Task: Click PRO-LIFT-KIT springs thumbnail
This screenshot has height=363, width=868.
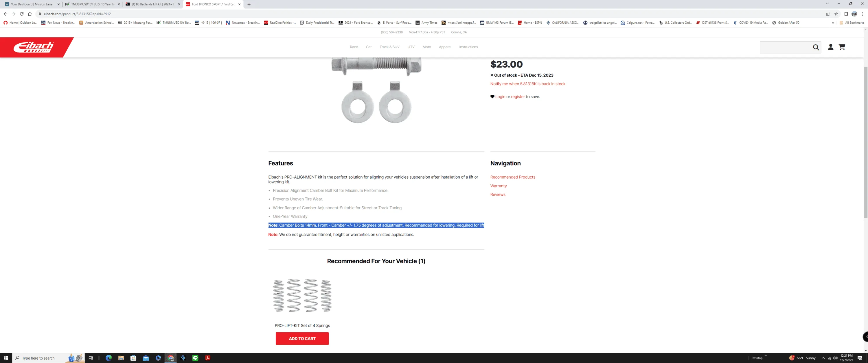Action: click(302, 295)
